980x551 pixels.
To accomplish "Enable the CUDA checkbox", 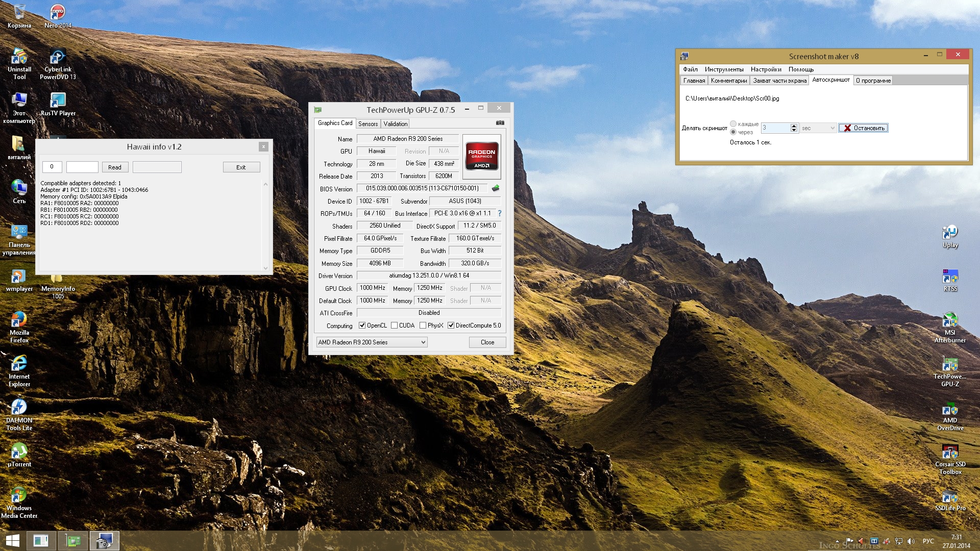I will tap(394, 325).
